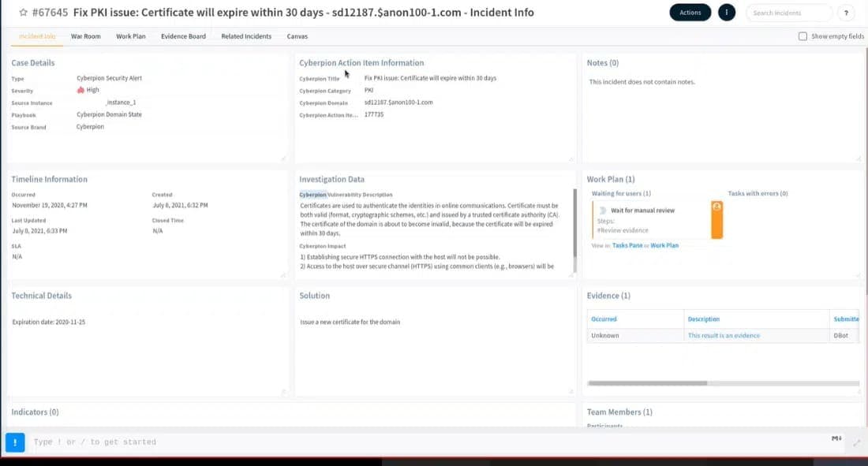Image resolution: width=868 pixels, height=466 pixels.
Task: Open 'This result is an evidence' link
Action: click(x=724, y=336)
